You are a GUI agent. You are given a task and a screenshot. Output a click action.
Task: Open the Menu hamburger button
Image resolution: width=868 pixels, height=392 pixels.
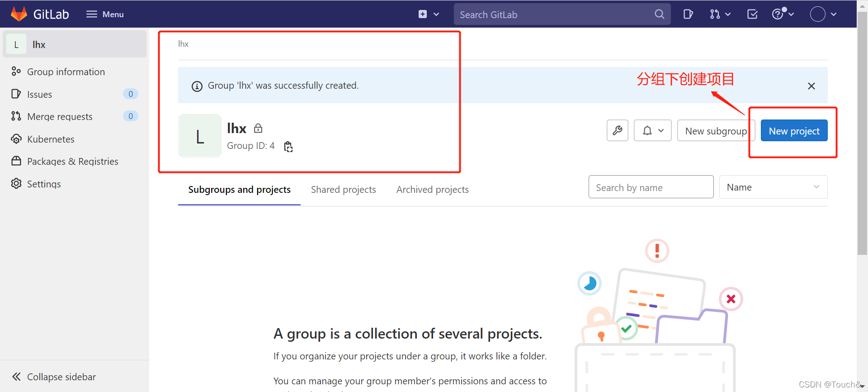pyautogui.click(x=105, y=14)
